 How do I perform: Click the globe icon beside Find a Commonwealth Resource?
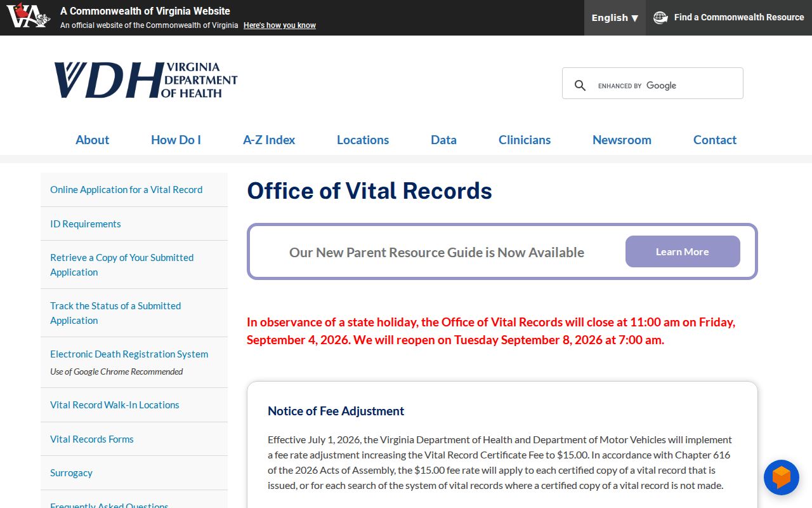[x=660, y=18]
